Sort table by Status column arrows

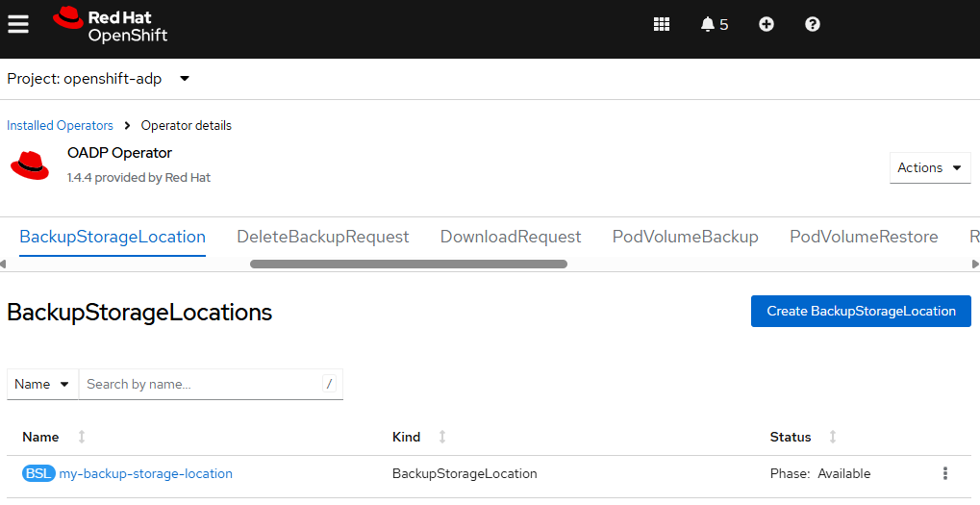point(833,437)
